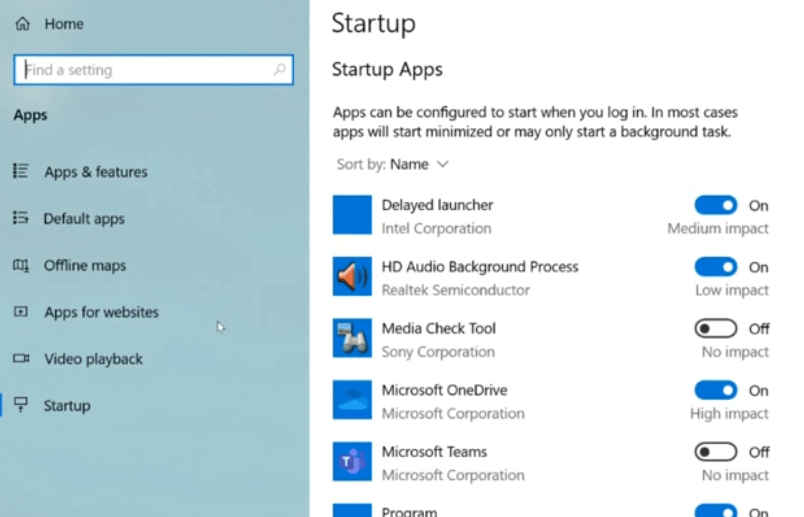This screenshot has height=517, width=804.
Task: Select Startup in the sidebar
Action: [x=67, y=405]
